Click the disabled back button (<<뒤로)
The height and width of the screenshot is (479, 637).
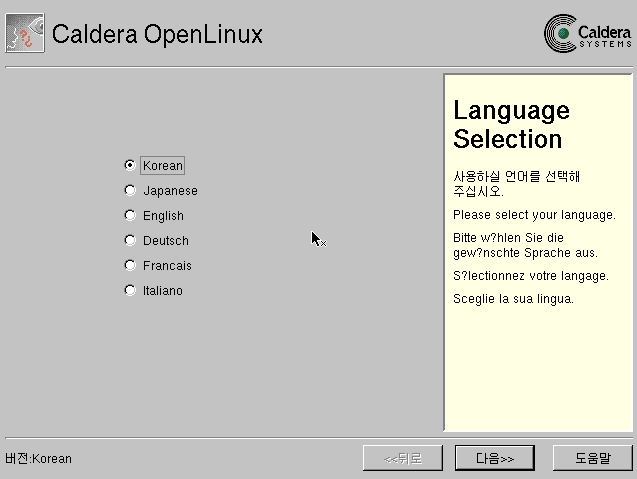[x=403, y=458]
